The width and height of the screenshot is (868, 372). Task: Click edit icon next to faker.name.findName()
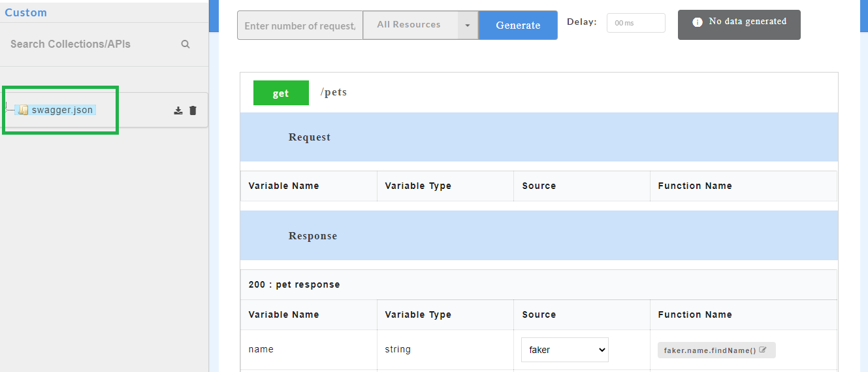763,350
